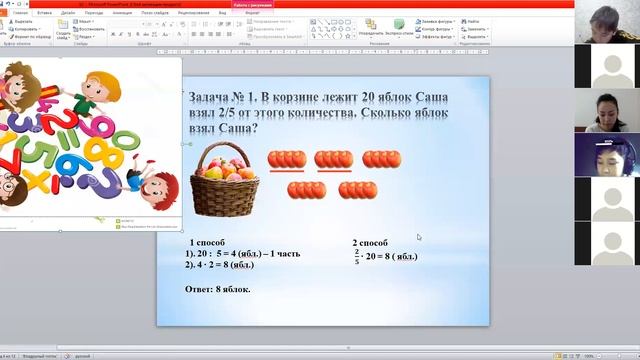Click the "Ответ: 8 яблок." text

tap(218, 289)
